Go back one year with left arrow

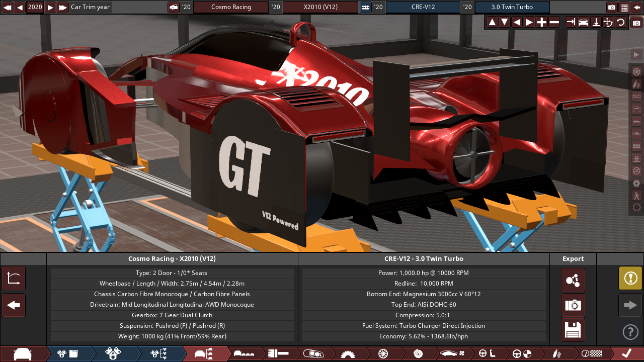(x=20, y=7)
